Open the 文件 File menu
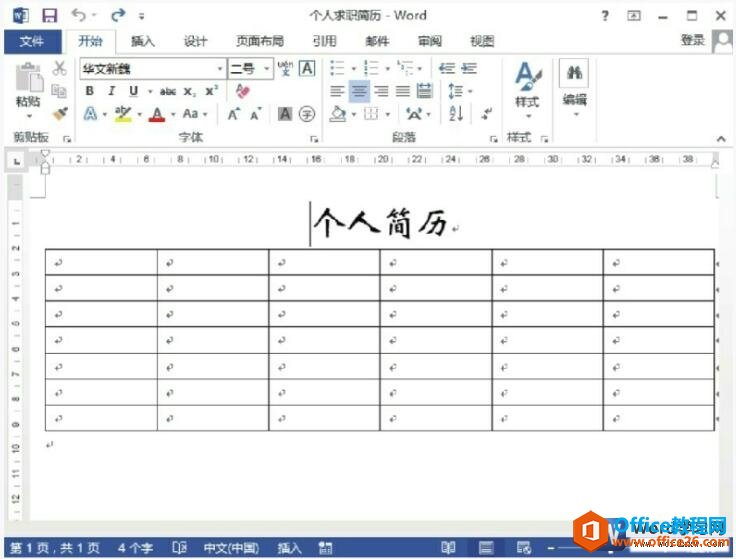The width and height of the screenshot is (736, 559). coord(32,41)
